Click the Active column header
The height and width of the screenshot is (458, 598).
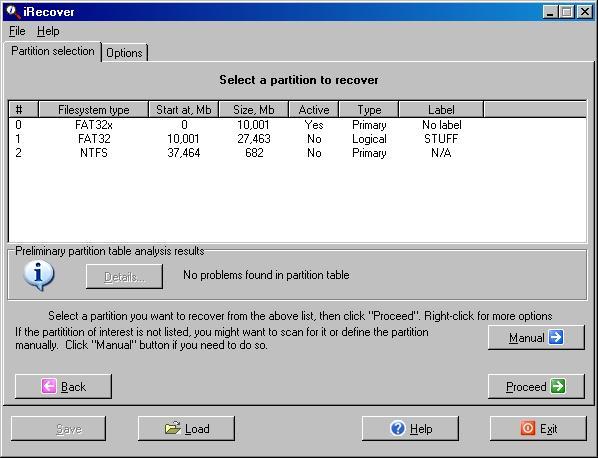click(x=314, y=110)
